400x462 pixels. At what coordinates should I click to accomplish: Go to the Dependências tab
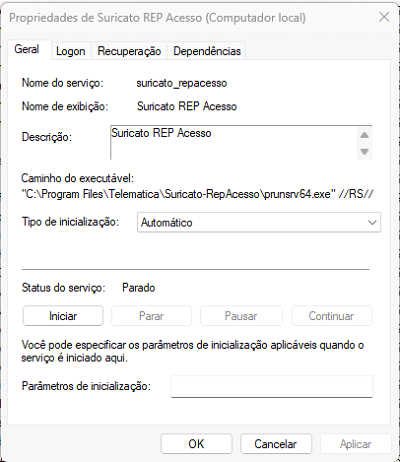pyautogui.click(x=207, y=51)
